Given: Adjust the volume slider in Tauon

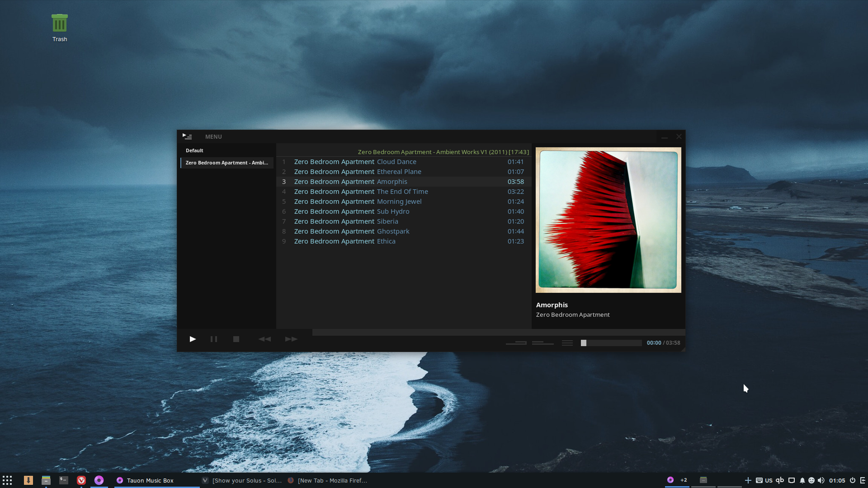Looking at the screenshot, I should click(611, 343).
